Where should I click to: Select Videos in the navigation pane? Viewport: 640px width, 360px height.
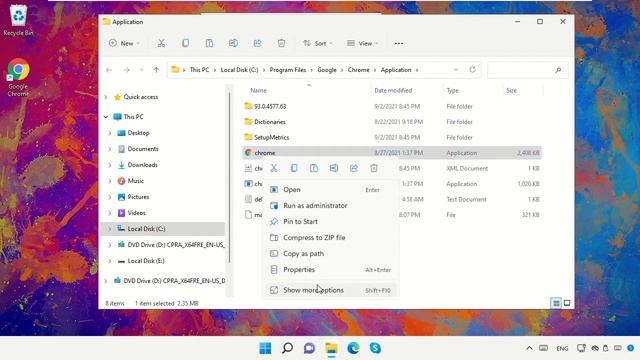pyautogui.click(x=136, y=213)
